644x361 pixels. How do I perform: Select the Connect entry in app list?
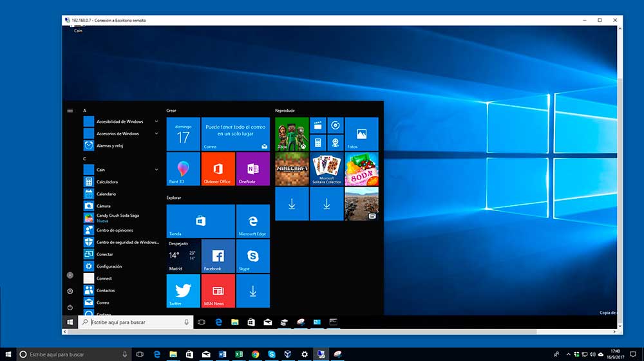122,278
